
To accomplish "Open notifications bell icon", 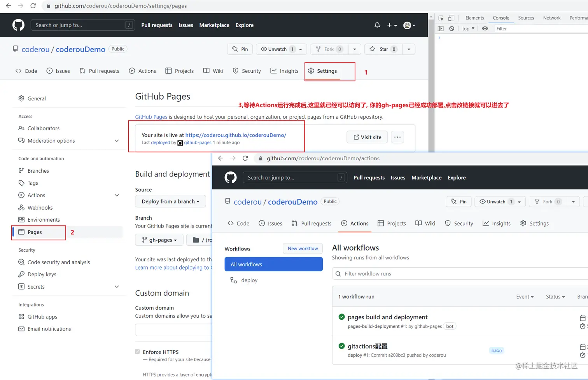I will click(x=377, y=25).
